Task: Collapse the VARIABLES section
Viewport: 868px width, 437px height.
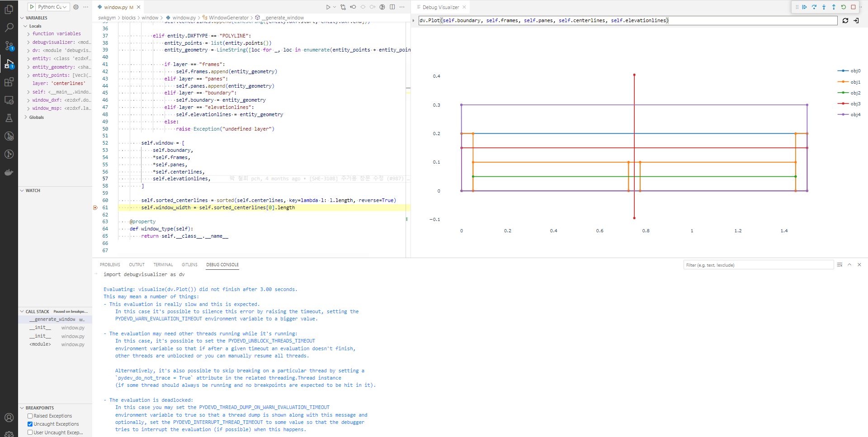Action: pyautogui.click(x=22, y=18)
